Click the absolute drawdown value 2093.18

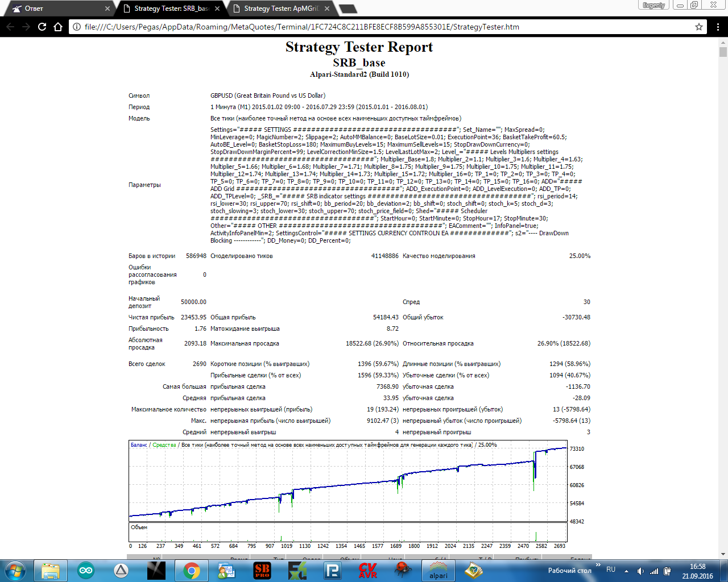195,344
